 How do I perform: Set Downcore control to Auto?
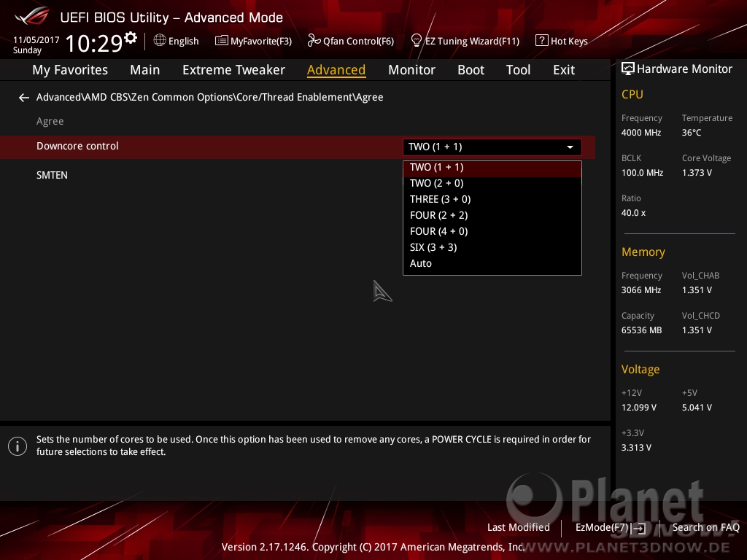click(492, 263)
